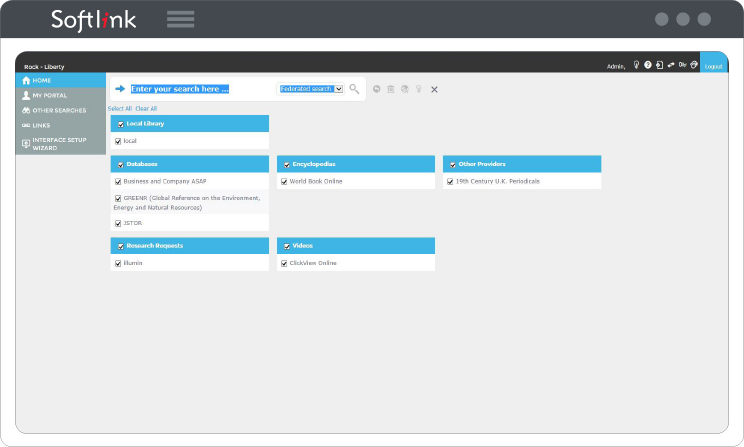
Task: Click the 'Research Requests' header label
Action: 155,246
